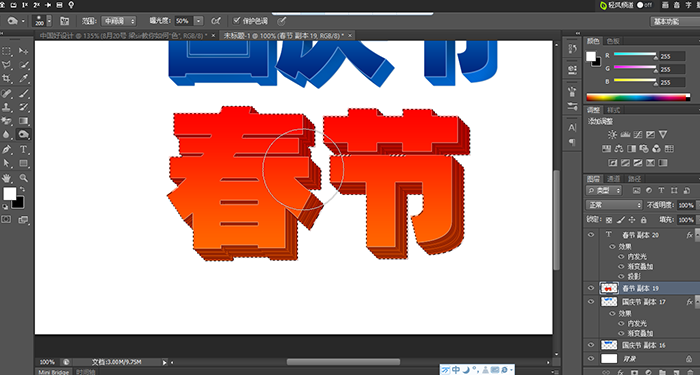Click the foreground color swatch in toolbox

click(x=10, y=194)
